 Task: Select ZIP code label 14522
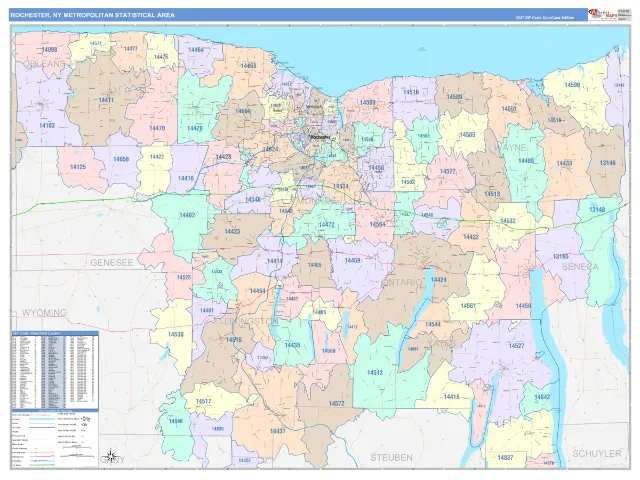[448, 171]
